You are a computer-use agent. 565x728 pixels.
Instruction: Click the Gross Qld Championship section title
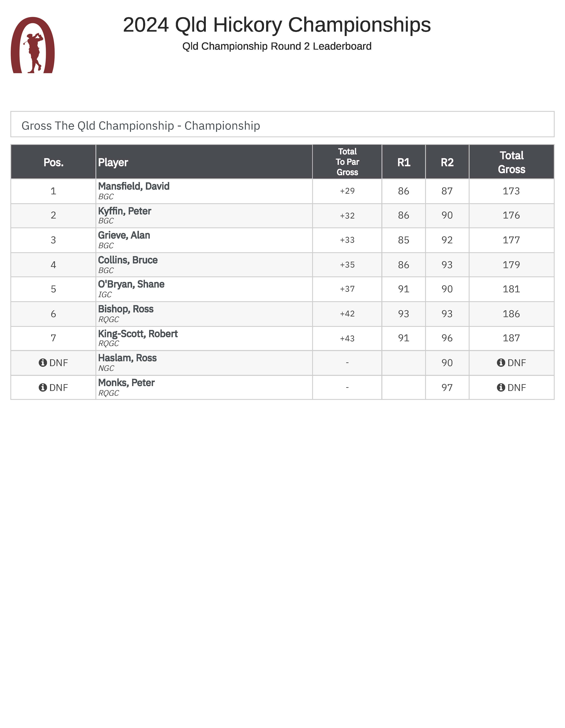[x=141, y=126]
